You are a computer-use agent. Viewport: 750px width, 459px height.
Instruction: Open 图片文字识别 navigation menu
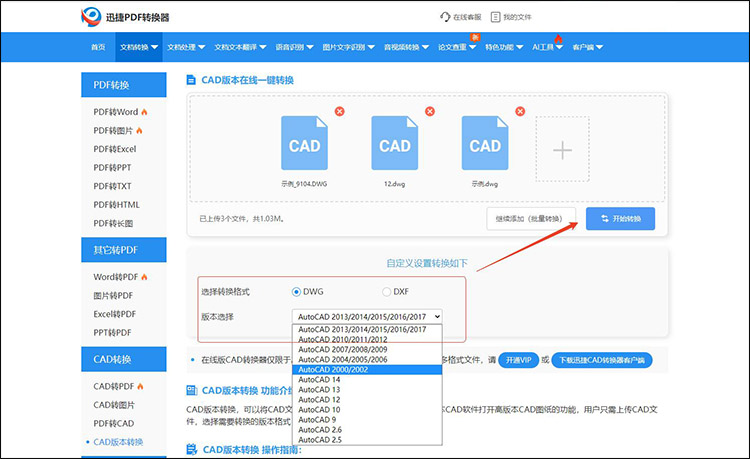(348, 47)
